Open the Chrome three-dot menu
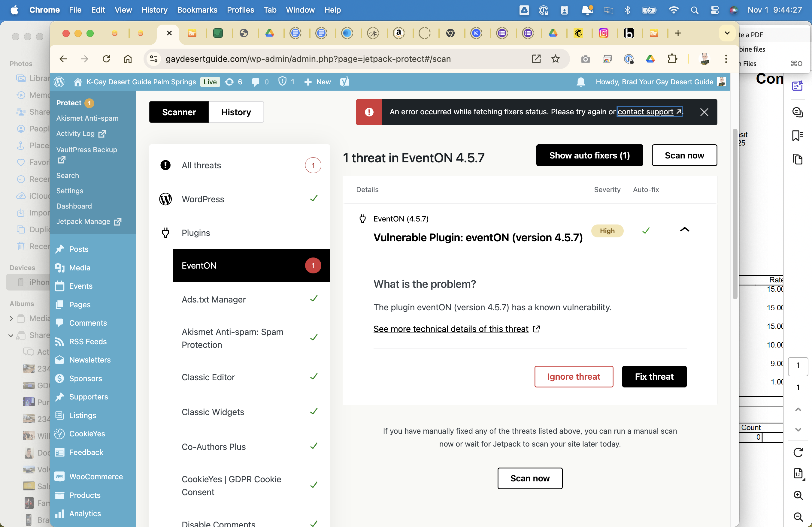 tap(726, 59)
